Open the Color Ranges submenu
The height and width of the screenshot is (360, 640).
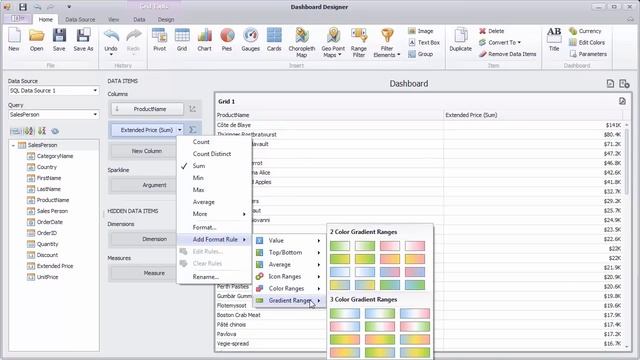288,288
